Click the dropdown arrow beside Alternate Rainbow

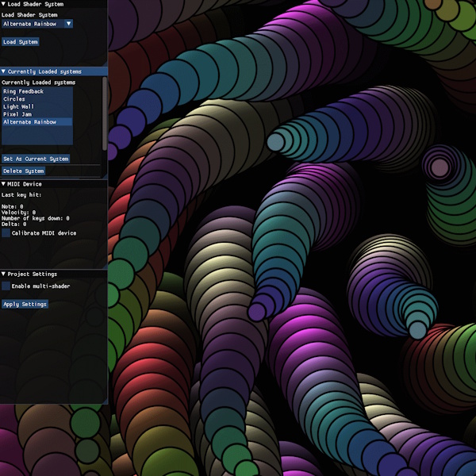tap(68, 24)
